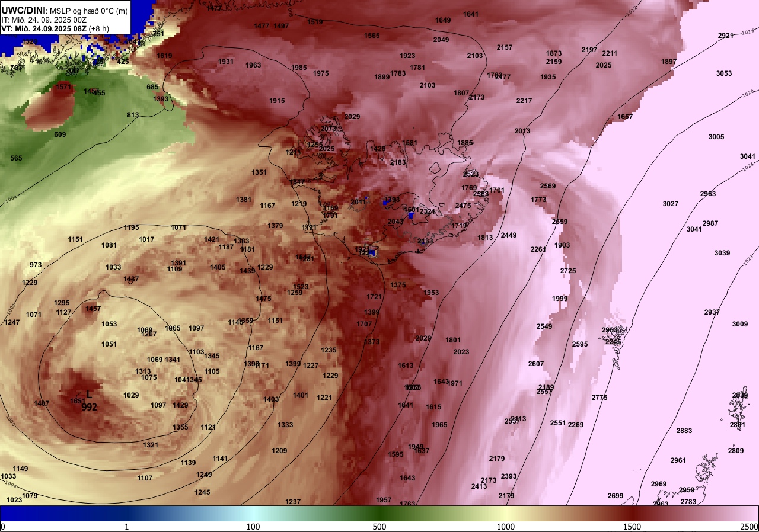This screenshot has width=759, height=532.
Task: Click the '1016' isobar label
Action: coord(748,31)
